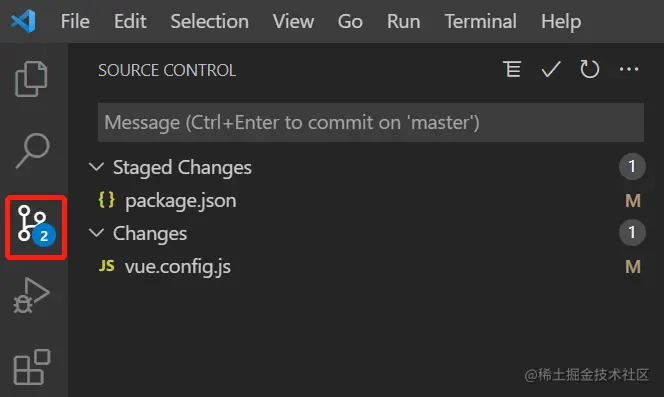Commit changes with the checkmark icon

(551, 69)
